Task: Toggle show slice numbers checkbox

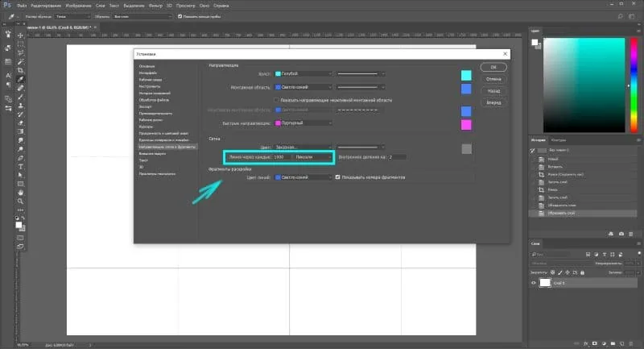Action: (337, 177)
